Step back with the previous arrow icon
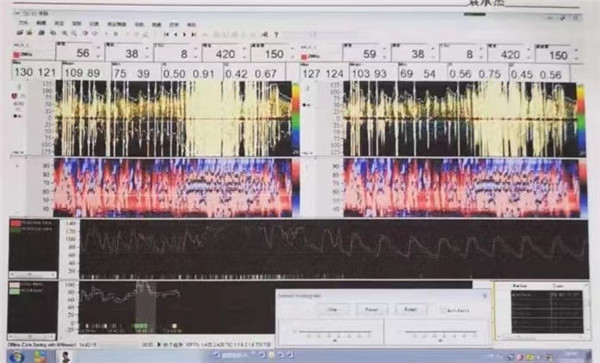This screenshot has width=600, height=363. tap(175, 34)
